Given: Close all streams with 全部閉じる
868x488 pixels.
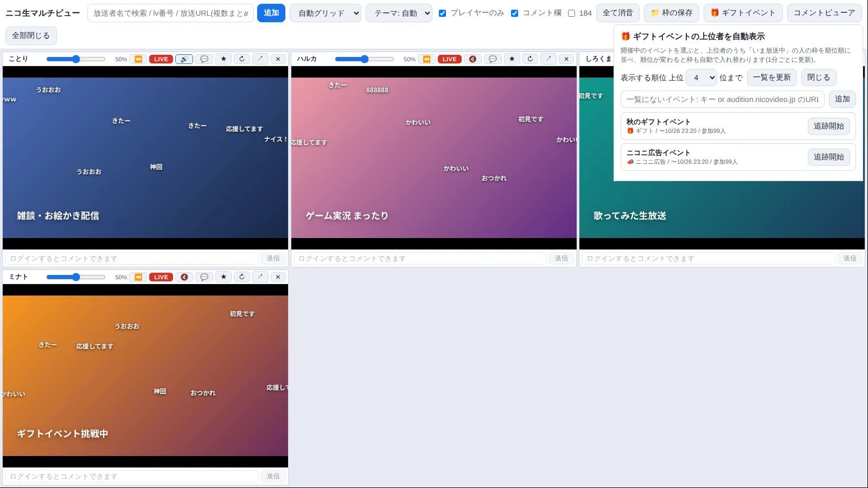Looking at the screenshot, I should (31, 36).
